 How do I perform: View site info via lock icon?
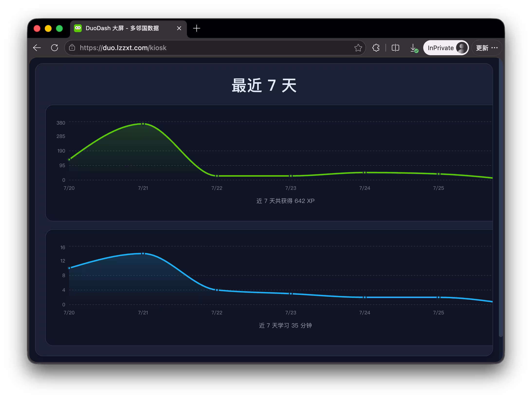tap(72, 48)
